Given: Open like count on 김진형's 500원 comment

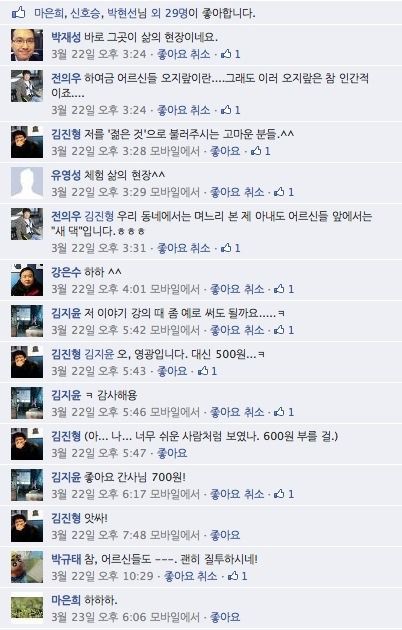Looking at the screenshot, I should [207, 371].
